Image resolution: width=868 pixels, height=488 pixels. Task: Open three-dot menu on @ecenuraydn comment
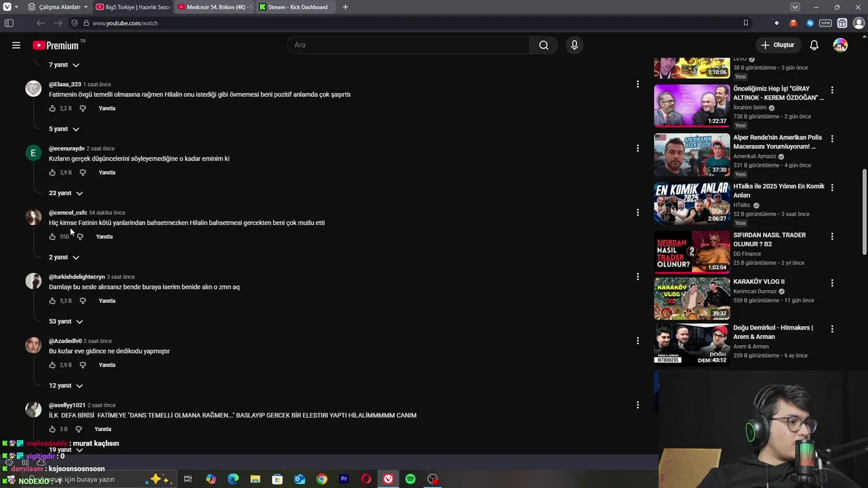click(x=637, y=148)
